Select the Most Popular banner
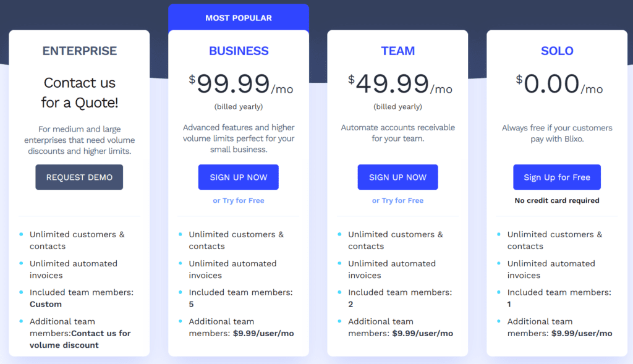This screenshot has height=364, width=633. (x=239, y=18)
